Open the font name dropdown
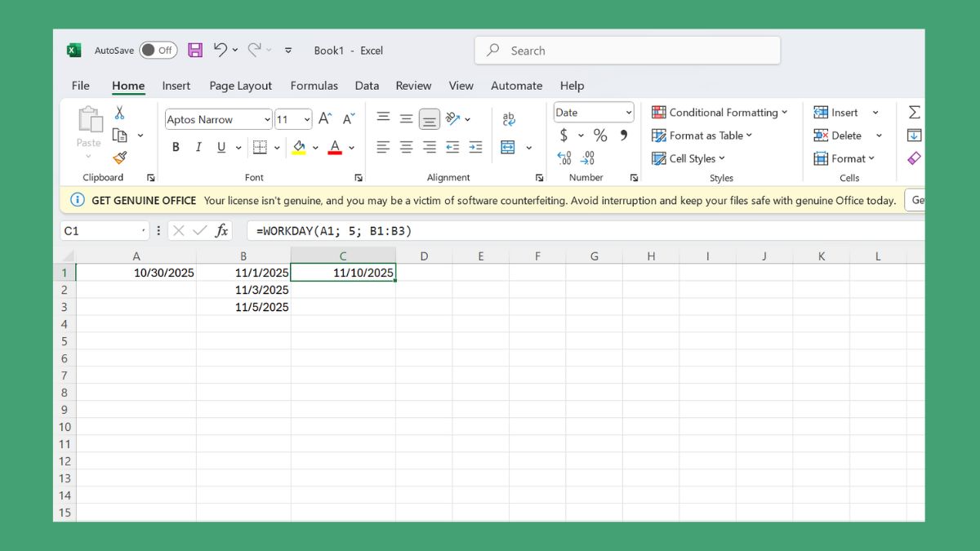This screenshot has height=551, width=980. (267, 119)
